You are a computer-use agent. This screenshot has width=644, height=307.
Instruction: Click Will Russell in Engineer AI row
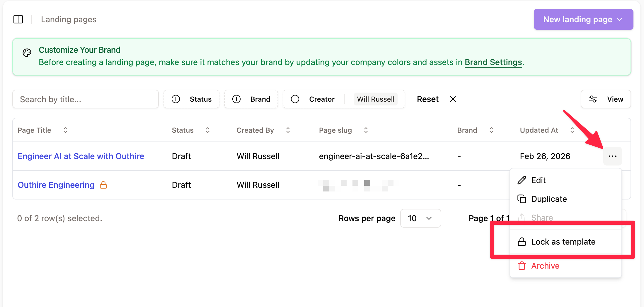pos(258,156)
